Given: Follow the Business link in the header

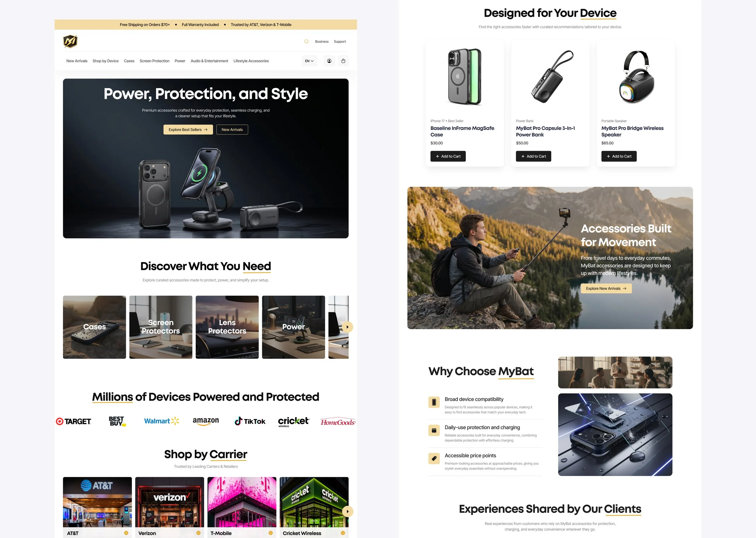Looking at the screenshot, I should click(x=322, y=42).
